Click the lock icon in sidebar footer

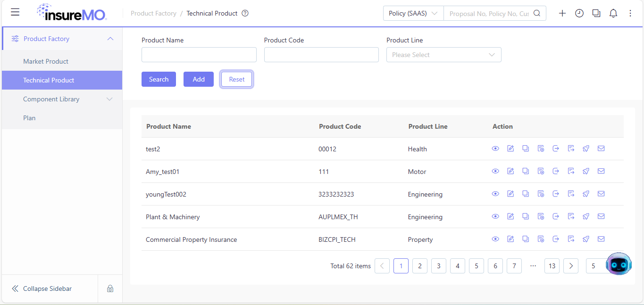110,289
